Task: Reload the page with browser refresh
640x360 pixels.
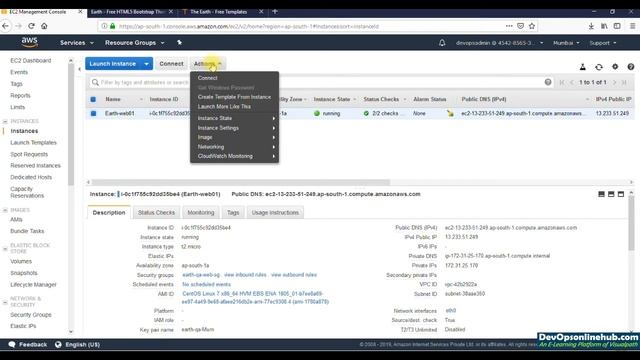Action: (31, 26)
